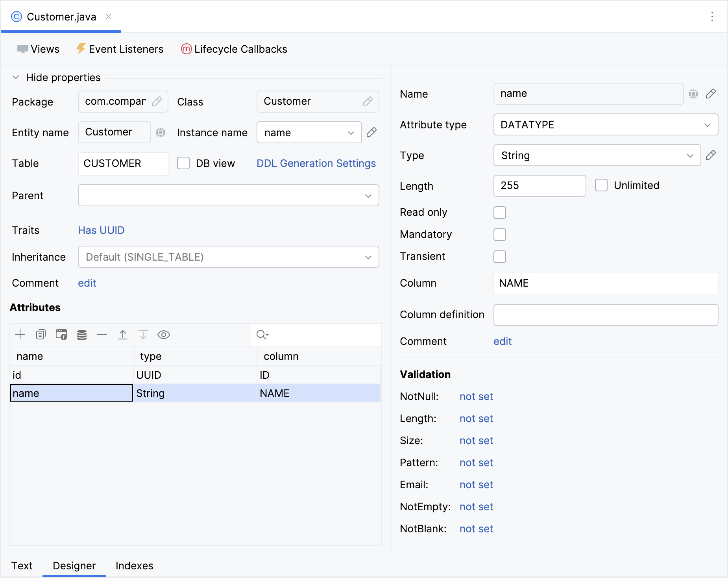
Task: Remove attribute using the minus icon
Action: coord(102,335)
